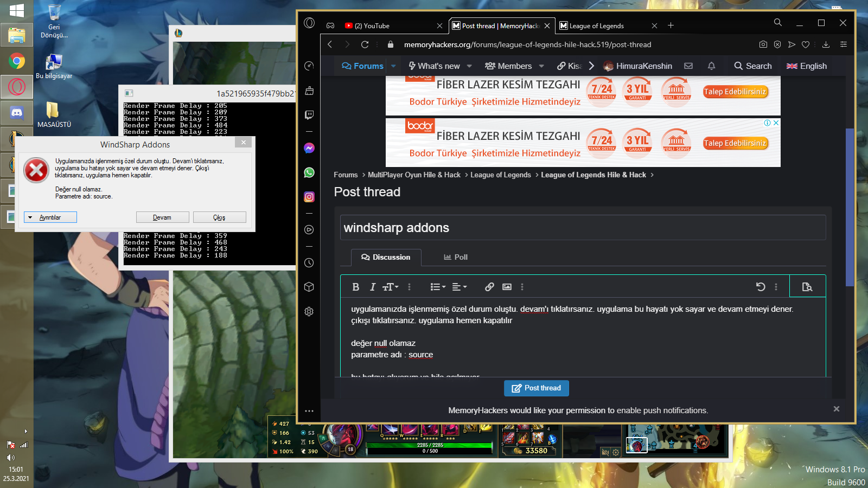Click the browser address bar URL
This screenshot has width=868, height=488.
527,44
